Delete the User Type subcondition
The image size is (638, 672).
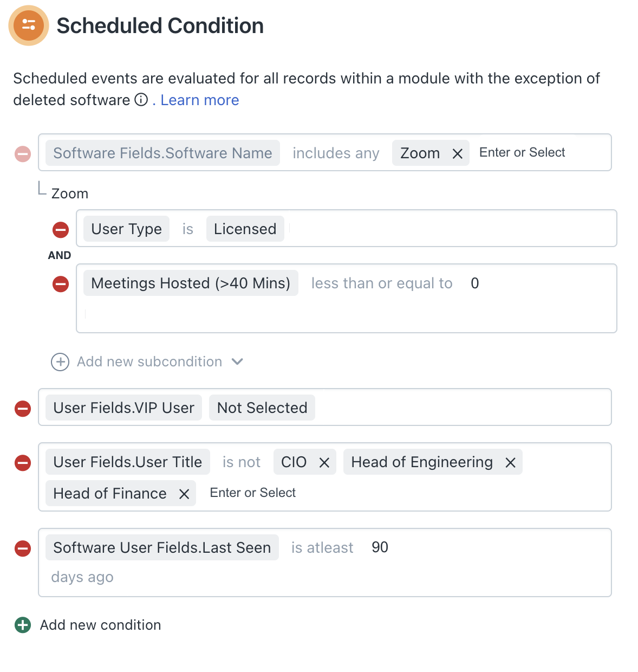pos(61,230)
